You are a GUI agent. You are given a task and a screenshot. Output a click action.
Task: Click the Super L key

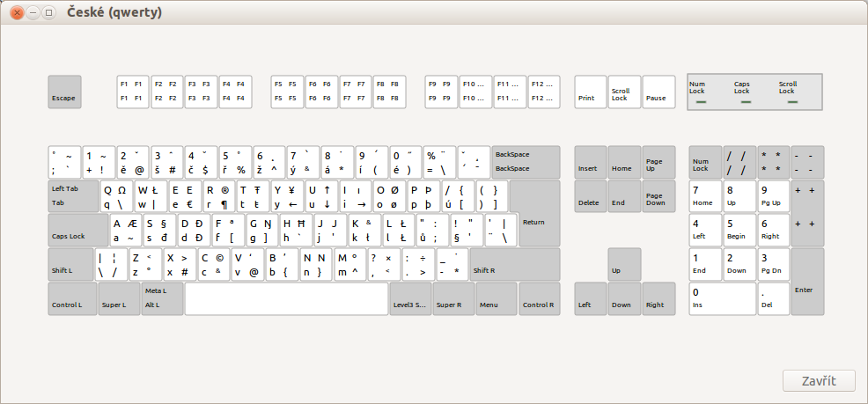[119, 299]
